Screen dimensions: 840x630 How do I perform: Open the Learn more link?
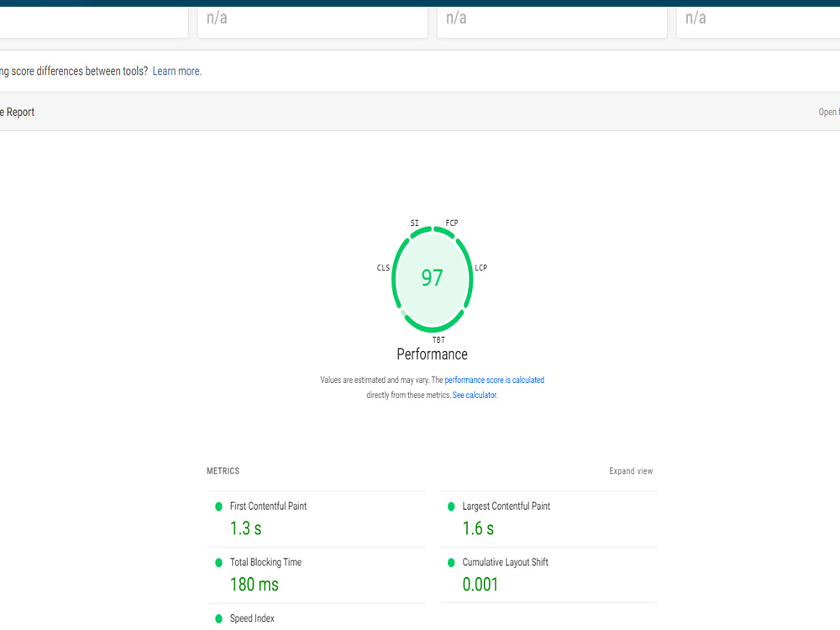(x=176, y=71)
